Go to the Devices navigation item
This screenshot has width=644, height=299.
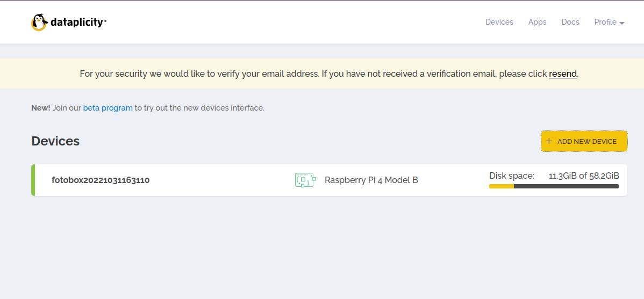point(499,22)
